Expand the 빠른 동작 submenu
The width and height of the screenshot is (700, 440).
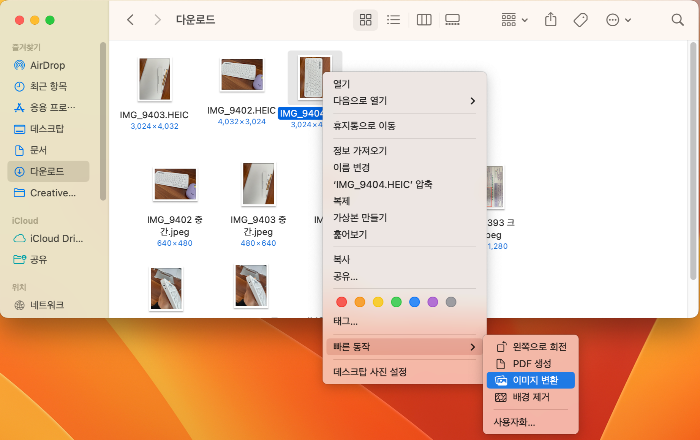pyautogui.click(x=404, y=347)
